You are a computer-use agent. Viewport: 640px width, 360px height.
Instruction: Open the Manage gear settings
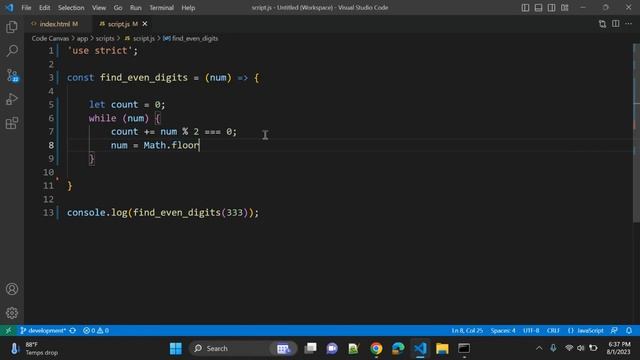pyautogui.click(x=12, y=313)
